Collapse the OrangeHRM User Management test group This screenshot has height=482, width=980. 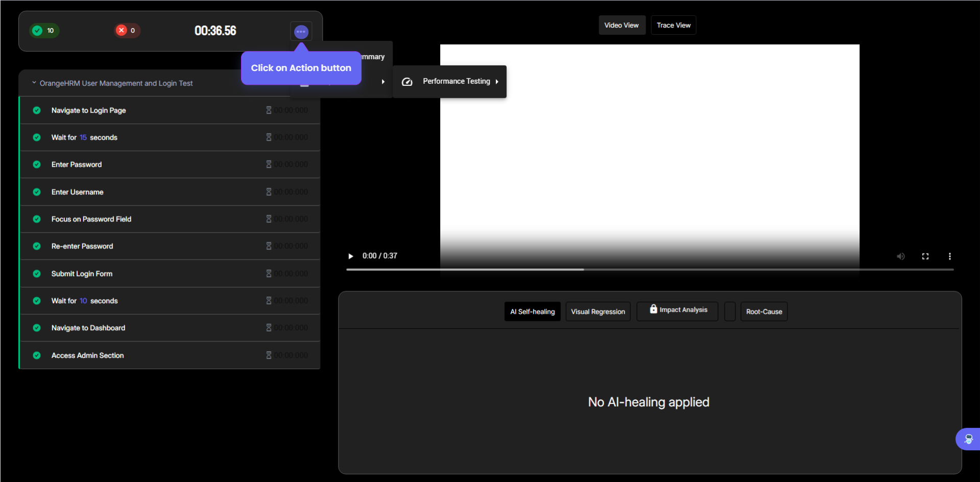click(x=34, y=83)
